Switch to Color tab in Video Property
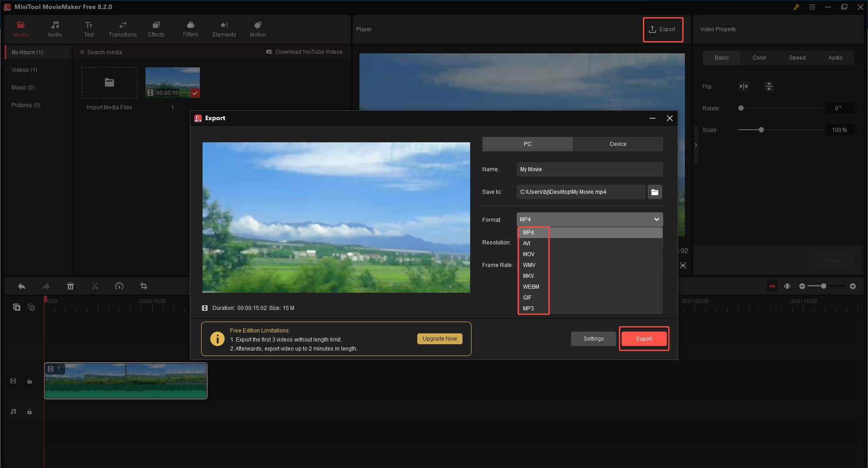868x468 pixels. (x=759, y=58)
